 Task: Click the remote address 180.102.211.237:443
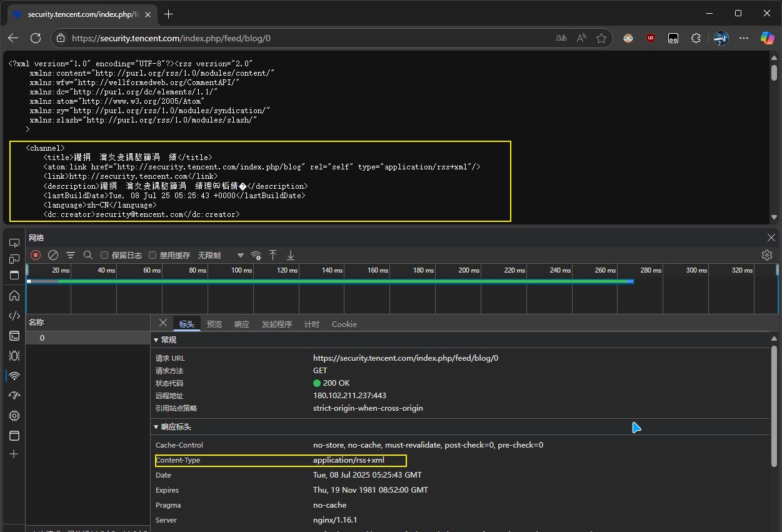(x=349, y=396)
